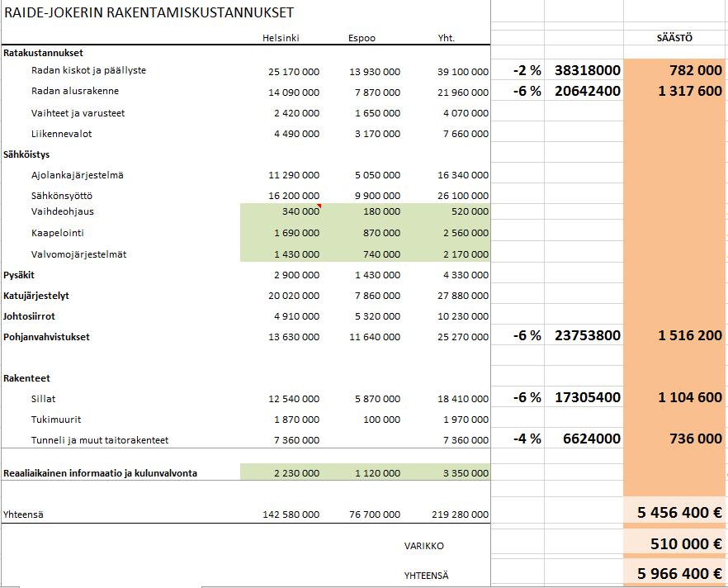The image size is (728, 588).
Task: Click the value '25 170 000'
Action: tap(294, 72)
